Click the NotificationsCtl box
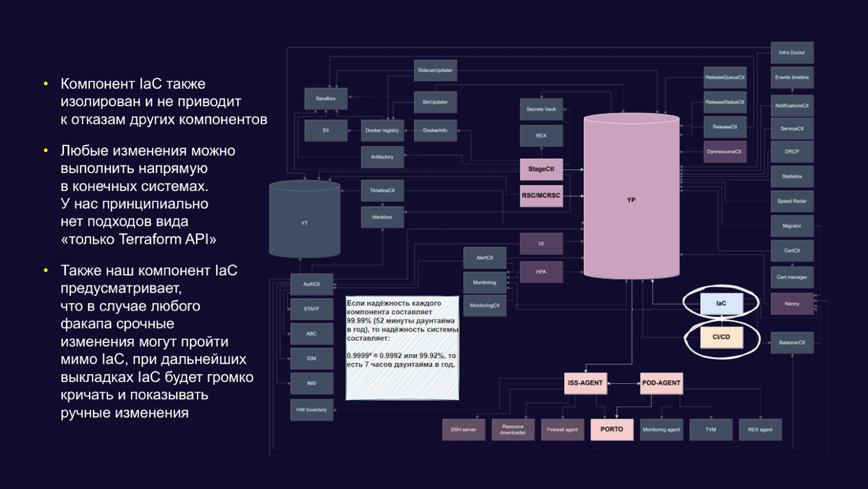 click(x=792, y=106)
